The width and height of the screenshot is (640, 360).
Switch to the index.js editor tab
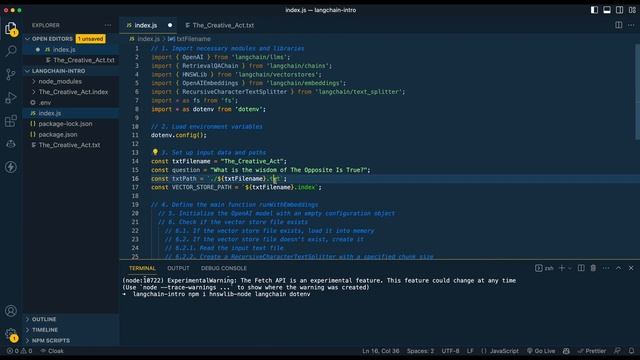(146, 25)
